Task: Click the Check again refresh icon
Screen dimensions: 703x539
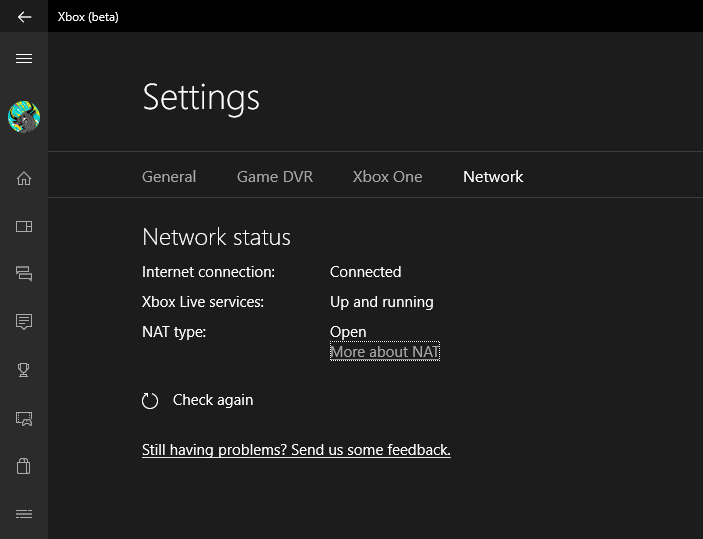Action: point(150,401)
